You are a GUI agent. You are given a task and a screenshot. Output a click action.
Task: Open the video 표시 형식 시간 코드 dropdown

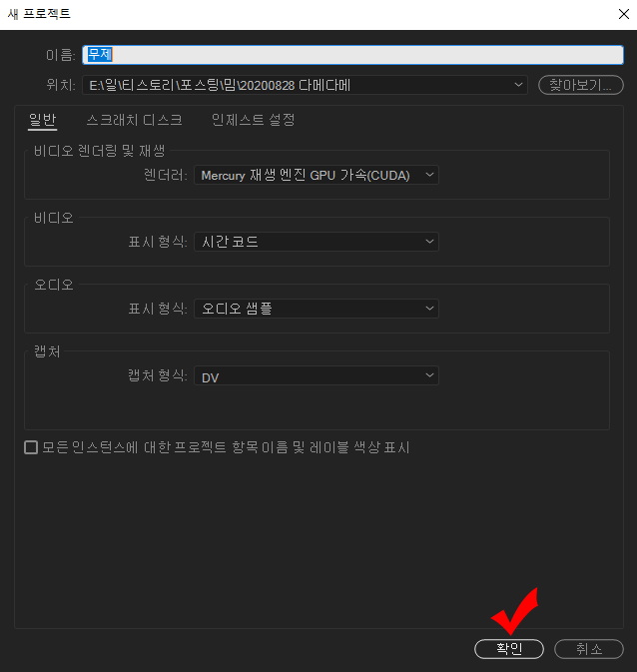317,242
